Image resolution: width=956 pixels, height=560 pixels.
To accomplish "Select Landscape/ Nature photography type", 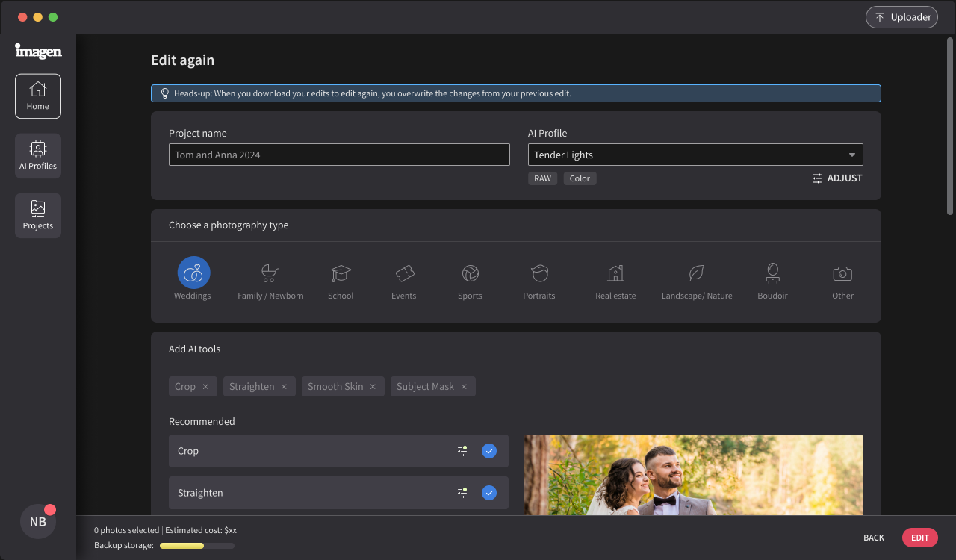I will [x=697, y=281].
